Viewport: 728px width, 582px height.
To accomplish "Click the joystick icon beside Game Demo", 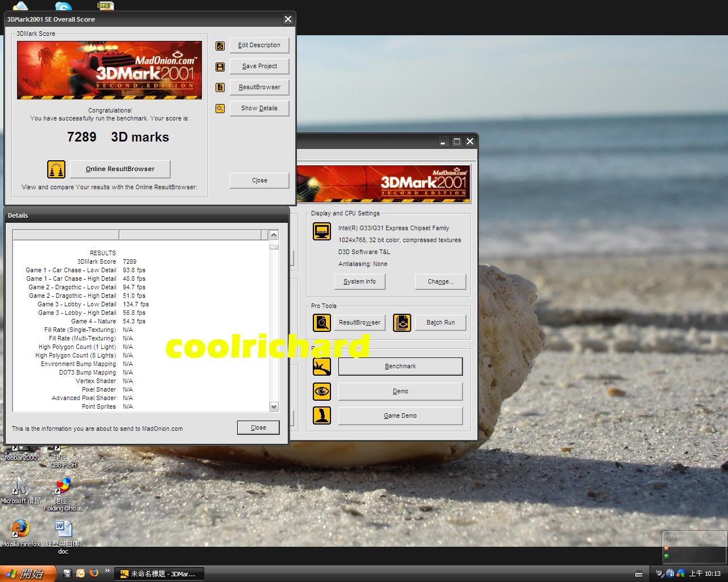I will tap(322, 415).
